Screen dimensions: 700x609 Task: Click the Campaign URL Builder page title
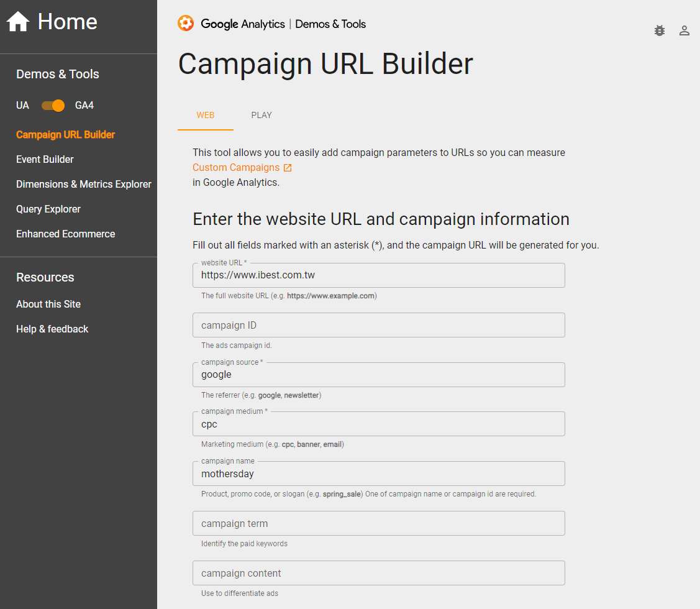tap(325, 64)
